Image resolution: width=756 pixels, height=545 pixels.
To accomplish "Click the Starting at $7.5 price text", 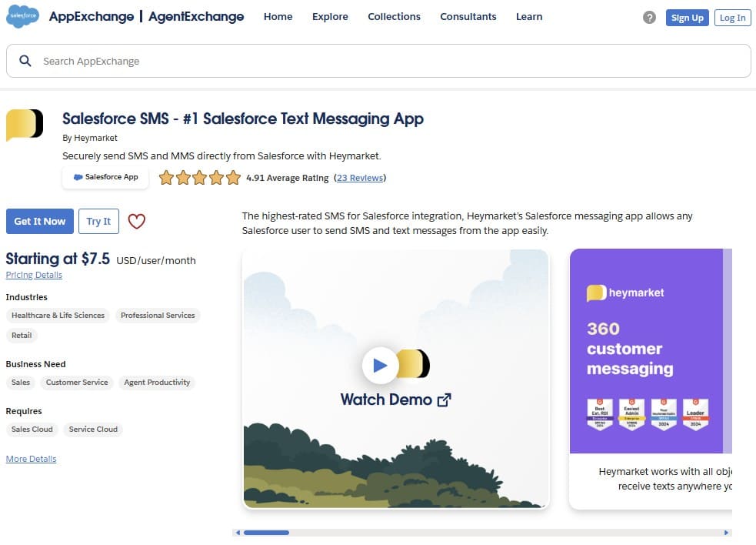I will 58,259.
